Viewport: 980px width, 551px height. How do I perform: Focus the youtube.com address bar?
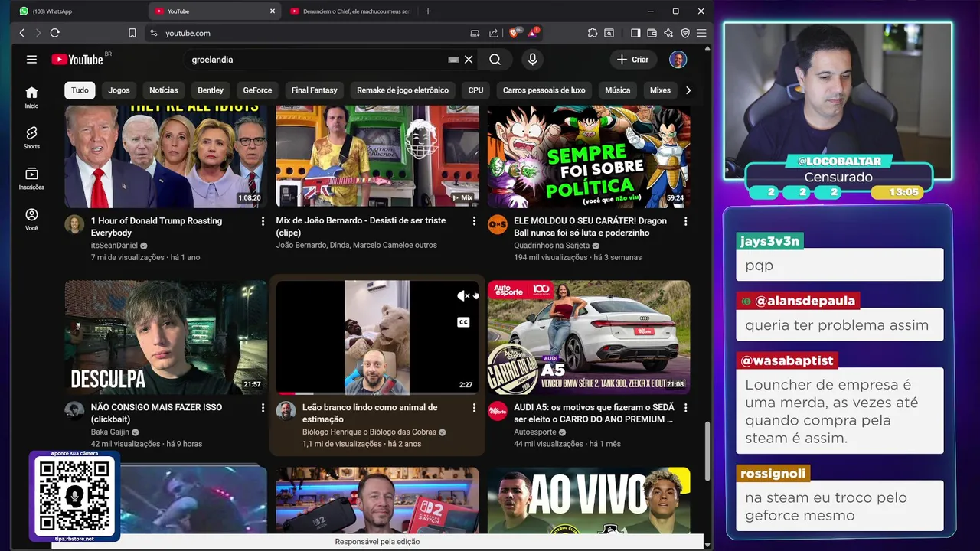click(306, 33)
